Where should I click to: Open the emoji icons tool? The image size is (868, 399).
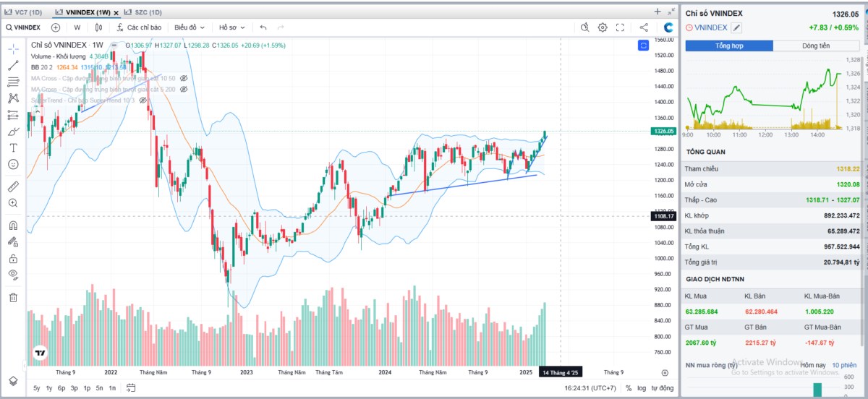click(x=13, y=164)
